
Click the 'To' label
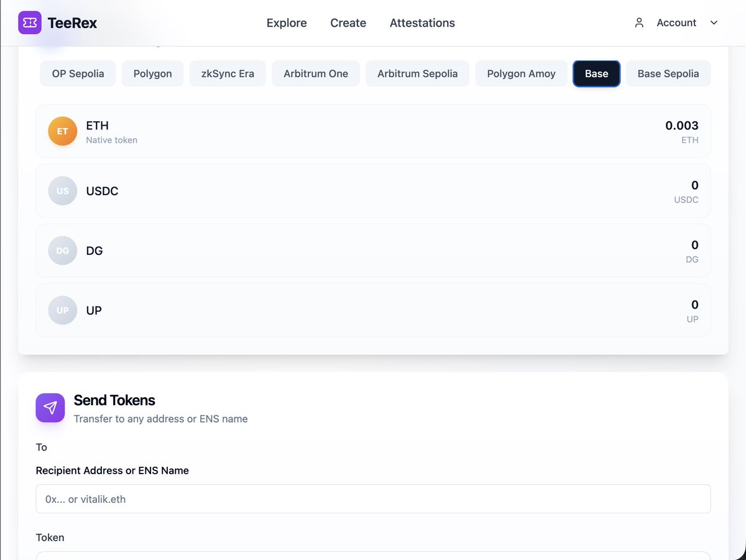pyautogui.click(x=42, y=447)
